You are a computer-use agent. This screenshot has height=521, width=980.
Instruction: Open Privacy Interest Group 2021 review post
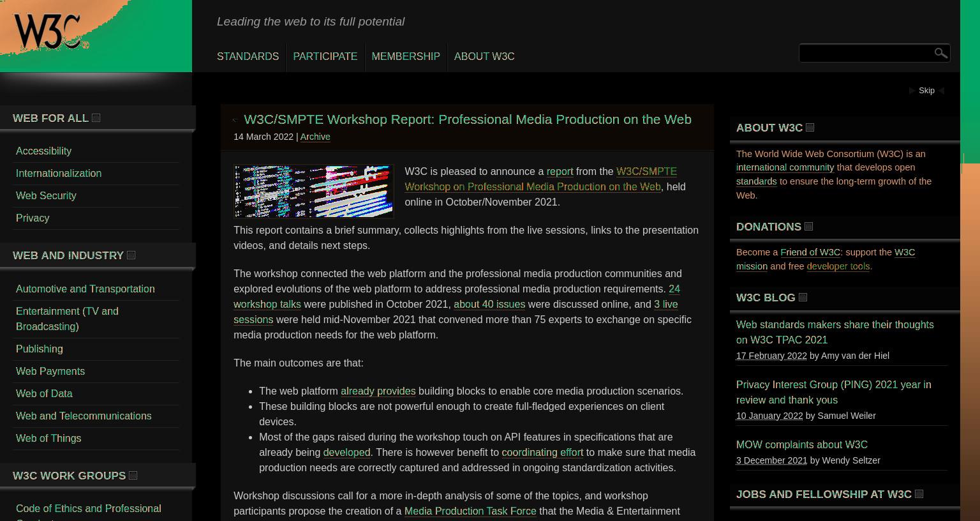coord(833,392)
